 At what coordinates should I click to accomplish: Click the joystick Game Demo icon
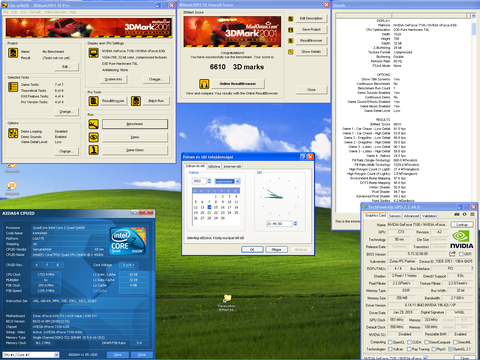click(94, 150)
